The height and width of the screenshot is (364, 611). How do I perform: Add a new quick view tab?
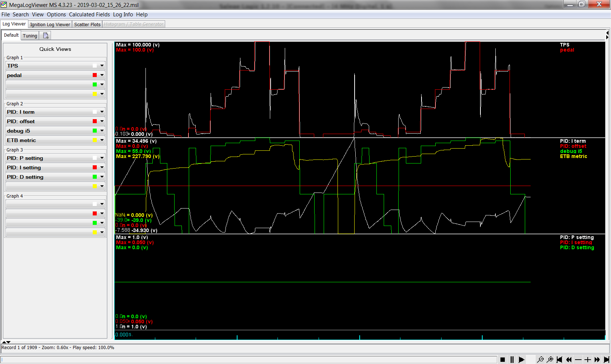point(45,36)
